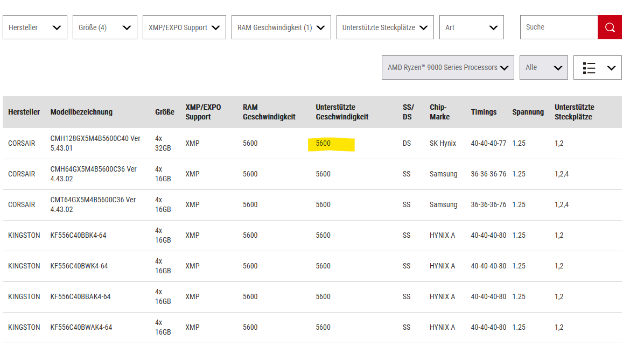Image resolution: width=644 pixels, height=347 pixels.
Task: Expand RAM Geschwindigkeit (1) filter
Action: 281,27
